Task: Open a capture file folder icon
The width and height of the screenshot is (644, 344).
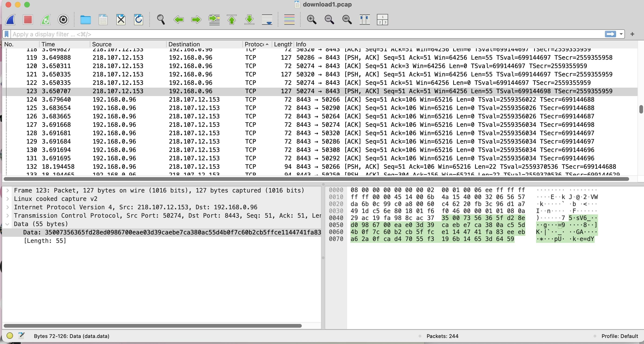Action: (x=85, y=20)
